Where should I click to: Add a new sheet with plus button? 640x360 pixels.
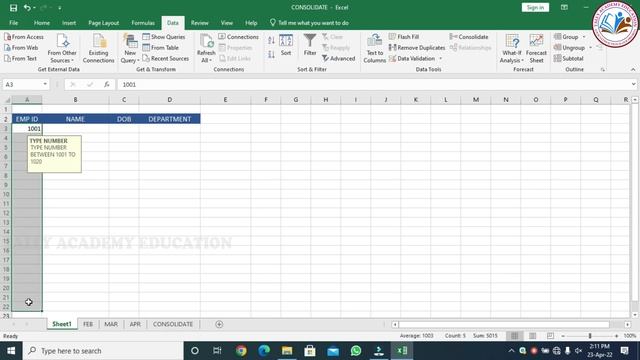219,324
